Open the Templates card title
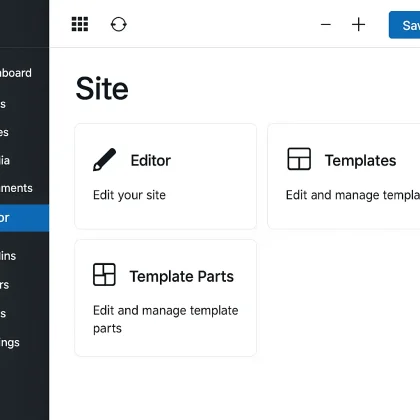 tap(361, 161)
